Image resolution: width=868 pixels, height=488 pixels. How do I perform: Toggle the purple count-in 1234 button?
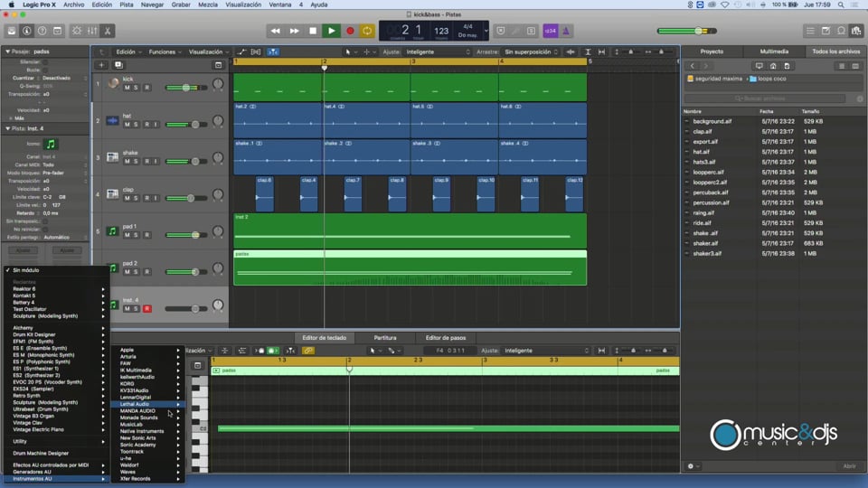click(551, 31)
